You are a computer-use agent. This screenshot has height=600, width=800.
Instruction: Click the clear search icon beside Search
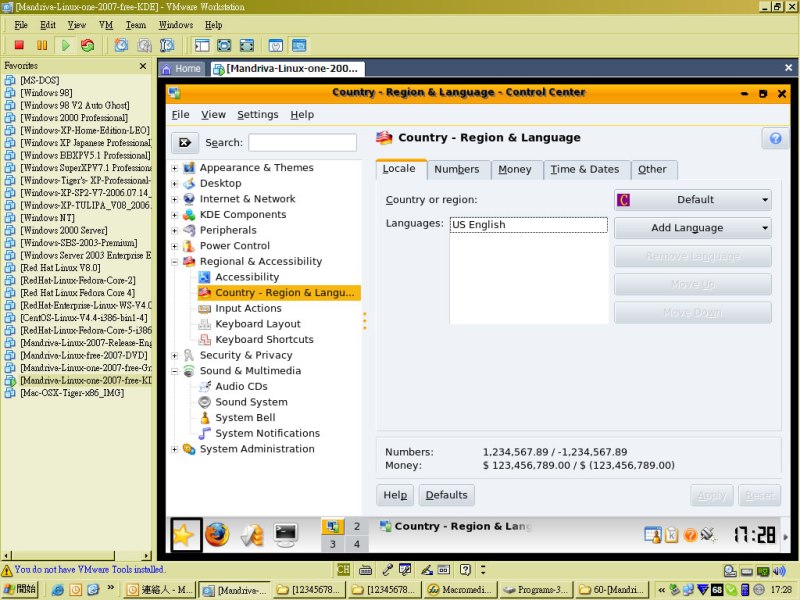coord(185,143)
